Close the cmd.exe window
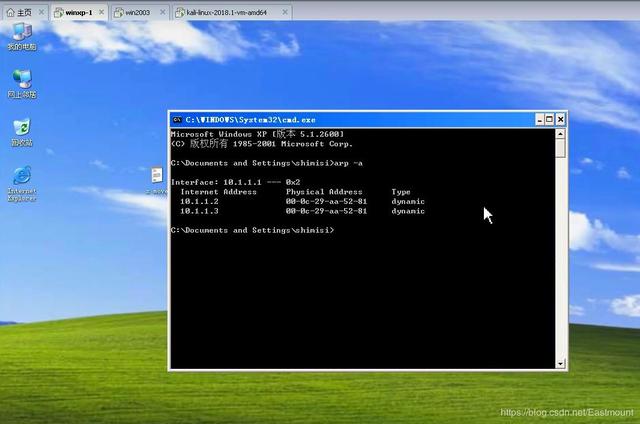Image resolution: width=640 pixels, height=424 pixels. coord(560,120)
